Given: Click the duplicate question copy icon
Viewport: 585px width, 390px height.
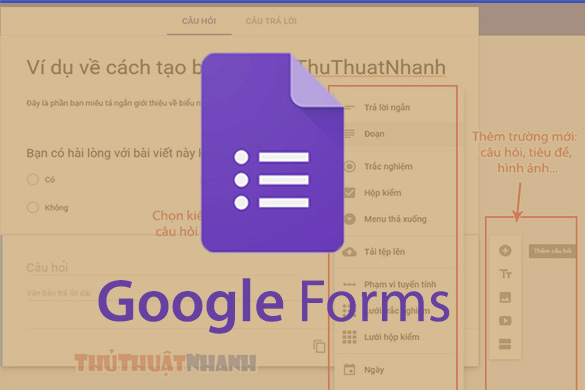Looking at the screenshot, I should (319, 346).
